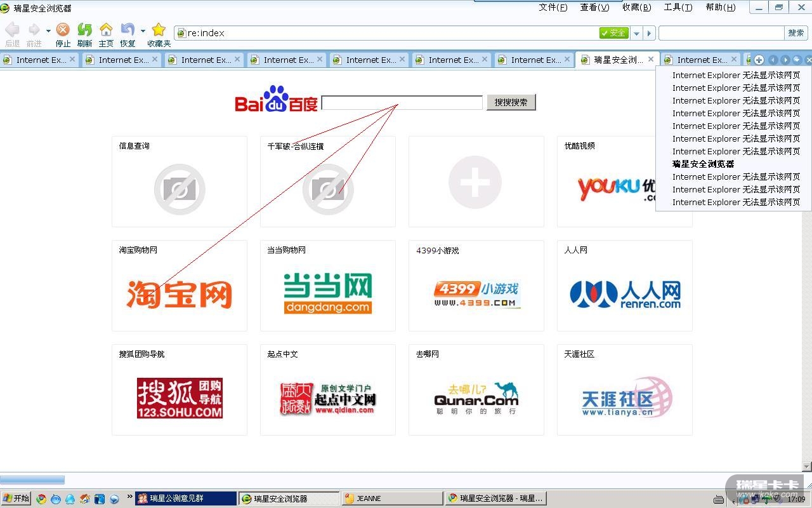Open the 工具(T) menu

(x=678, y=8)
